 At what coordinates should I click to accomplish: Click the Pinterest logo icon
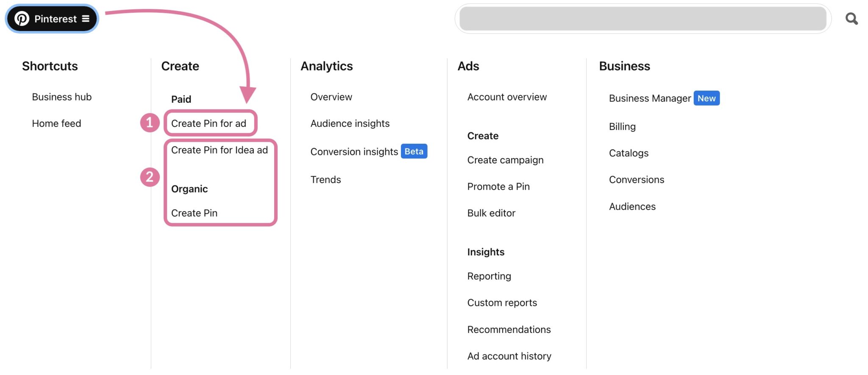pos(22,19)
